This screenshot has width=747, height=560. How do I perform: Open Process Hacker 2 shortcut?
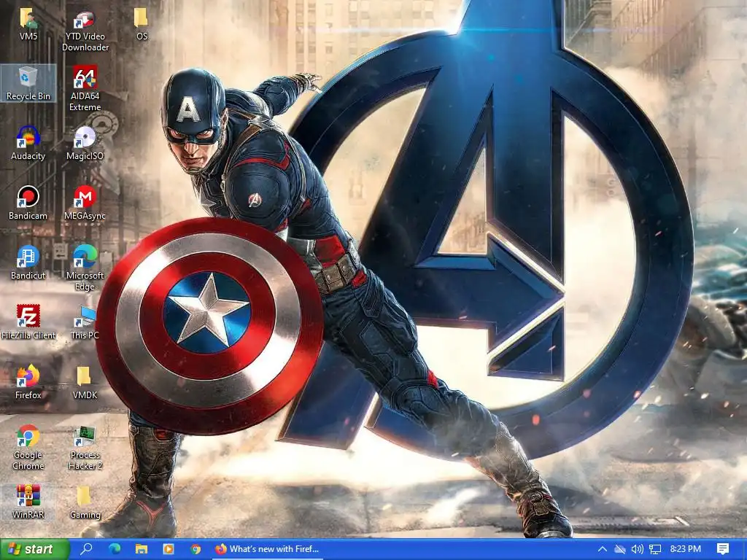[x=85, y=448]
